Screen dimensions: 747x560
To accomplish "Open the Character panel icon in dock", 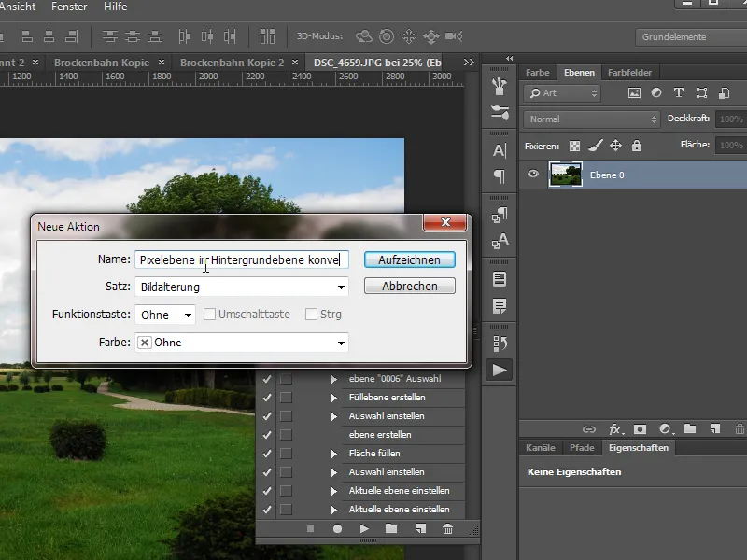I will point(500,150).
